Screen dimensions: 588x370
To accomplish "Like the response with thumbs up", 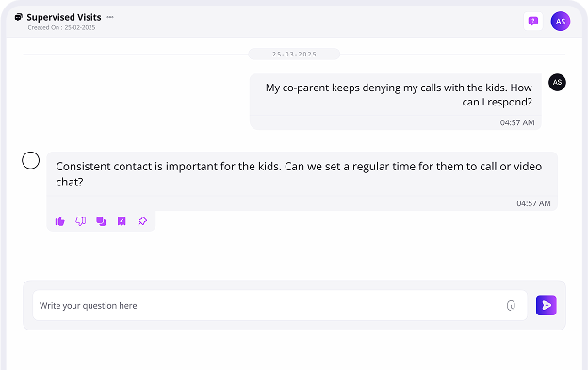I will click(60, 221).
